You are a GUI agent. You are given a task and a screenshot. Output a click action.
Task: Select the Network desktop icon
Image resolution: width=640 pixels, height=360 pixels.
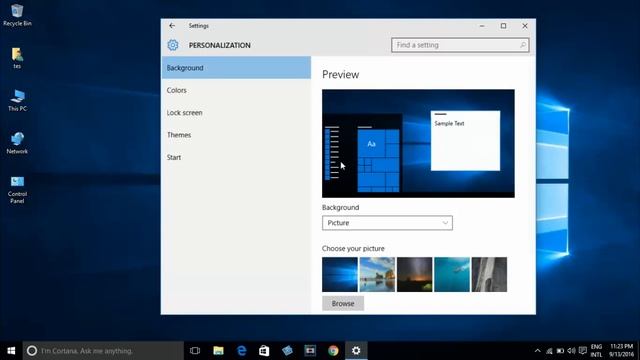[17, 143]
